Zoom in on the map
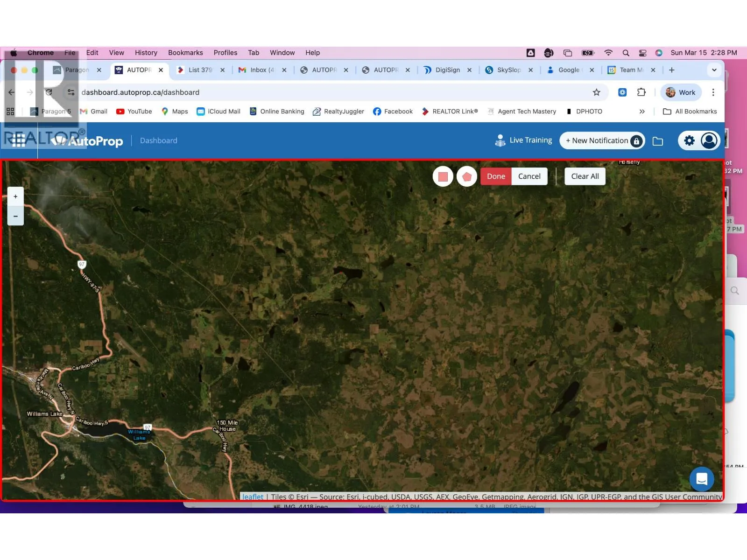The width and height of the screenshot is (747, 560). [x=15, y=196]
